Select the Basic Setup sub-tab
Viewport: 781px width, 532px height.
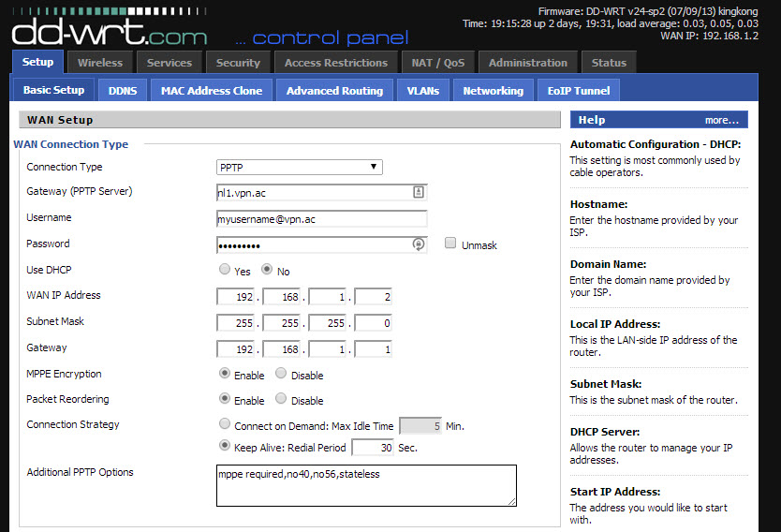point(53,90)
